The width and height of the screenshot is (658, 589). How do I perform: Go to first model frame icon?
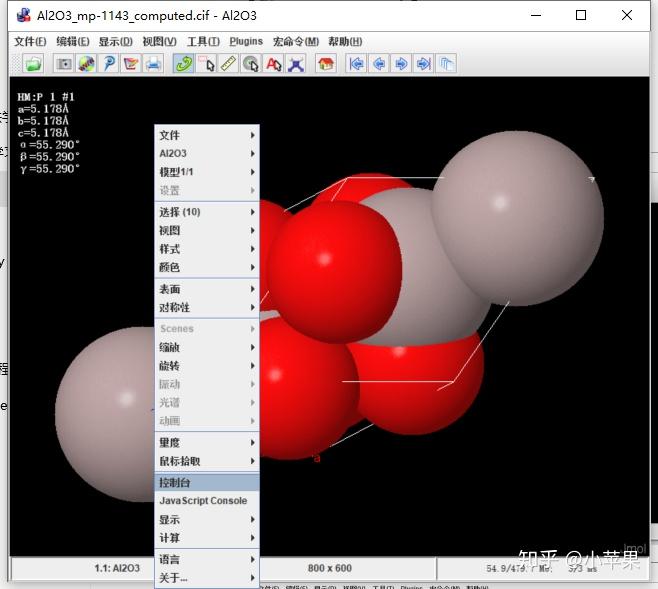click(x=356, y=63)
